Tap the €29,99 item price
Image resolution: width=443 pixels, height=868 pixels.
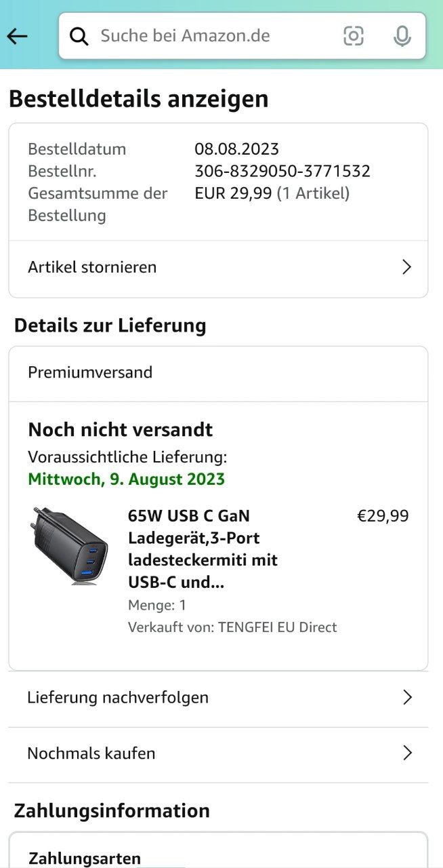coord(383,516)
